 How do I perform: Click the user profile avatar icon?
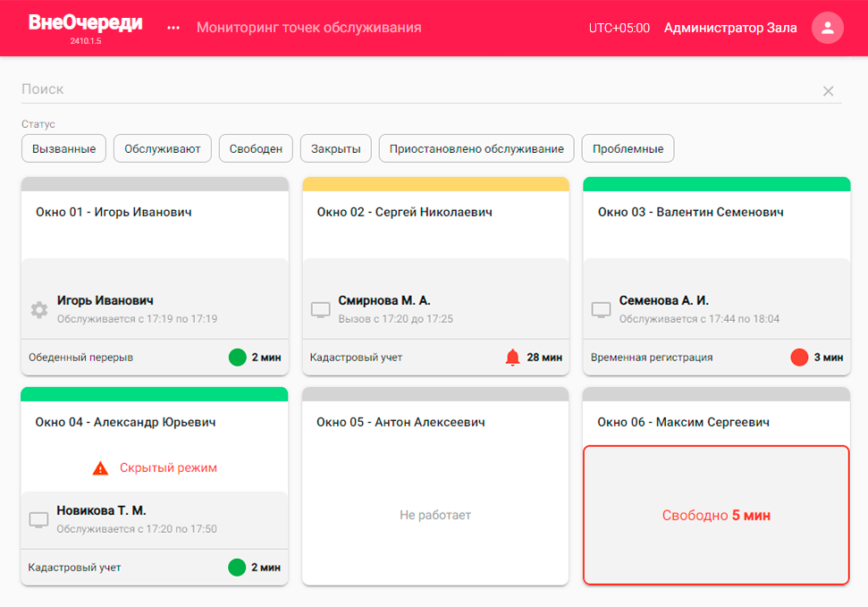click(x=827, y=28)
